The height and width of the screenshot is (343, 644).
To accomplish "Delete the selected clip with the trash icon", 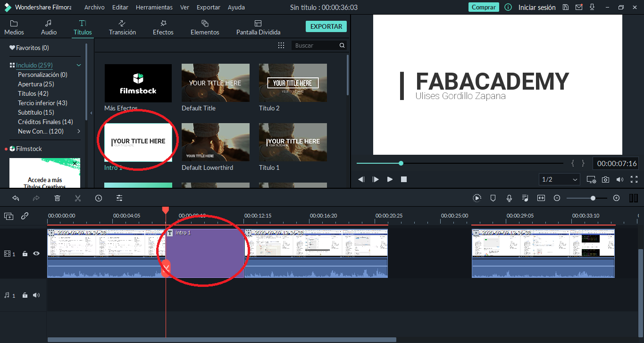I will coord(57,198).
